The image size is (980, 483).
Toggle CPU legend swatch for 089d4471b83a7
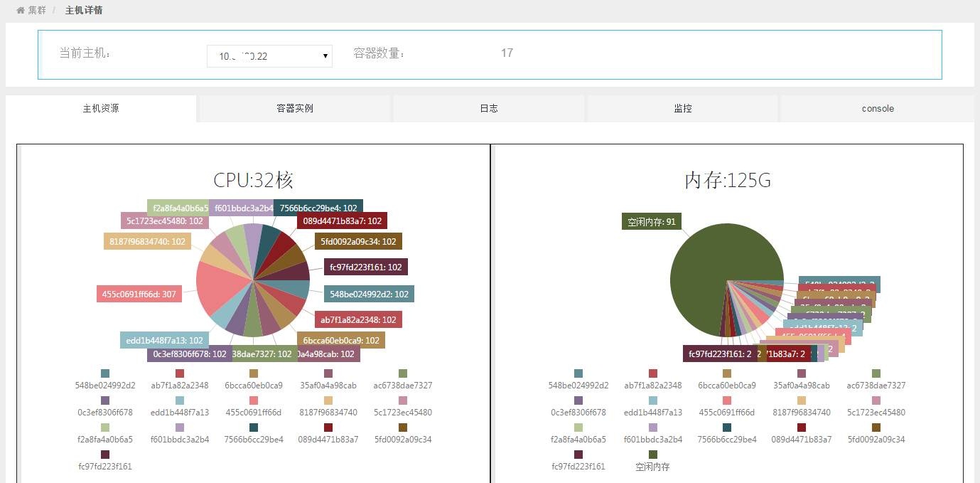pyautogui.click(x=328, y=428)
